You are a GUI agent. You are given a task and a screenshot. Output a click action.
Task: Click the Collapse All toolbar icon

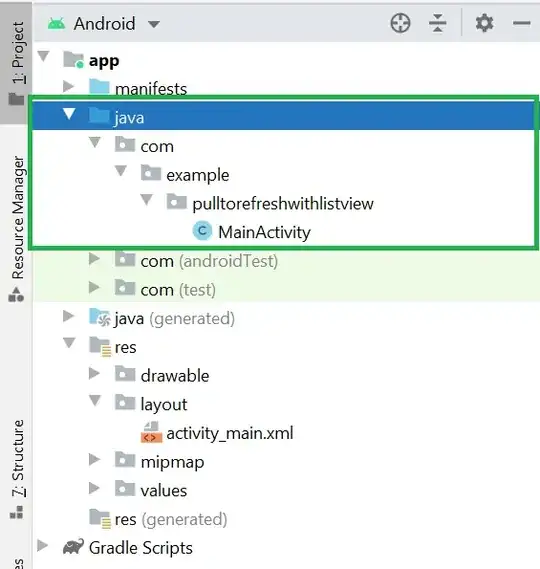pyautogui.click(x=438, y=23)
